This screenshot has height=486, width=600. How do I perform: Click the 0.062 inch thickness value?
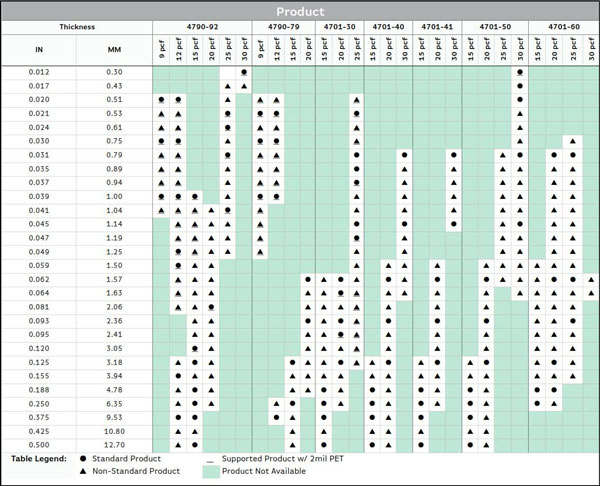tap(39, 279)
